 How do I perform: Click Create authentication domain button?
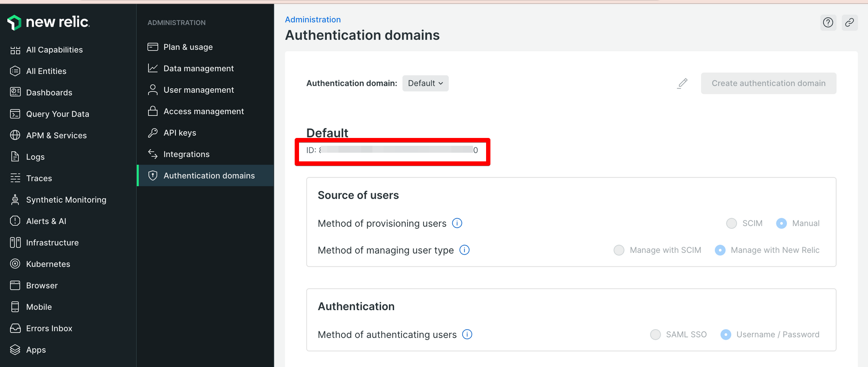[x=768, y=83]
